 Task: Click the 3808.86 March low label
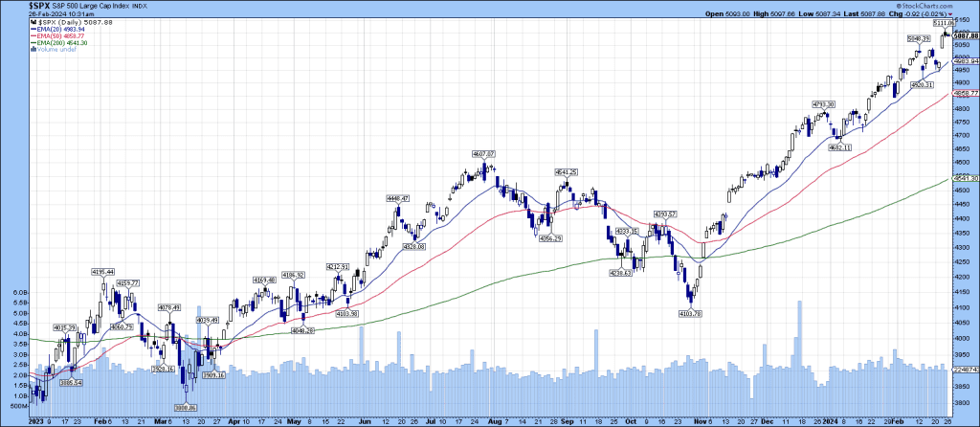(x=185, y=407)
